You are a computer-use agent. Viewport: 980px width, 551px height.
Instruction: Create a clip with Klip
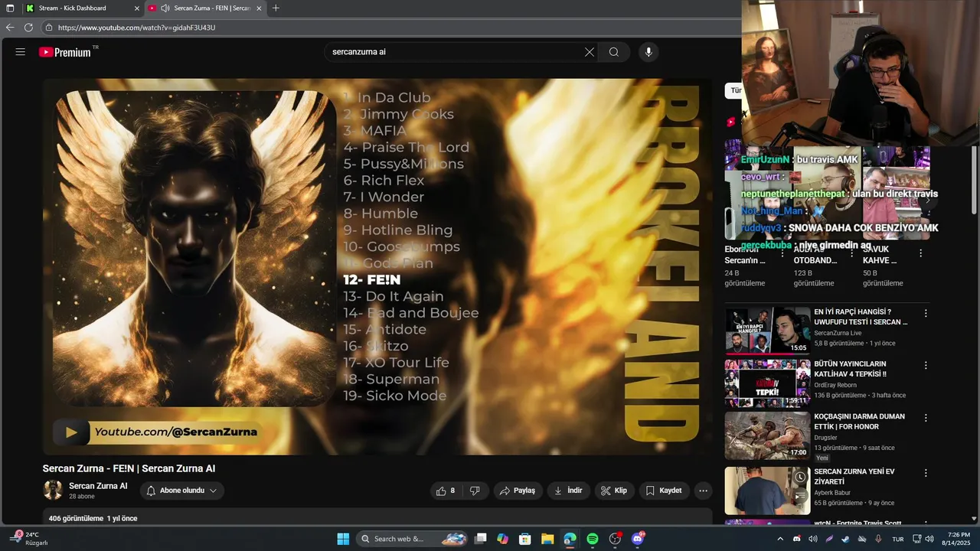coord(614,491)
